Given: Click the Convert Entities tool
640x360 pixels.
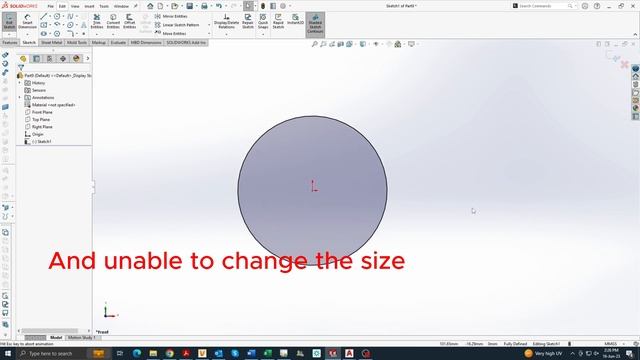Looking at the screenshot, I should click(x=113, y=21).
